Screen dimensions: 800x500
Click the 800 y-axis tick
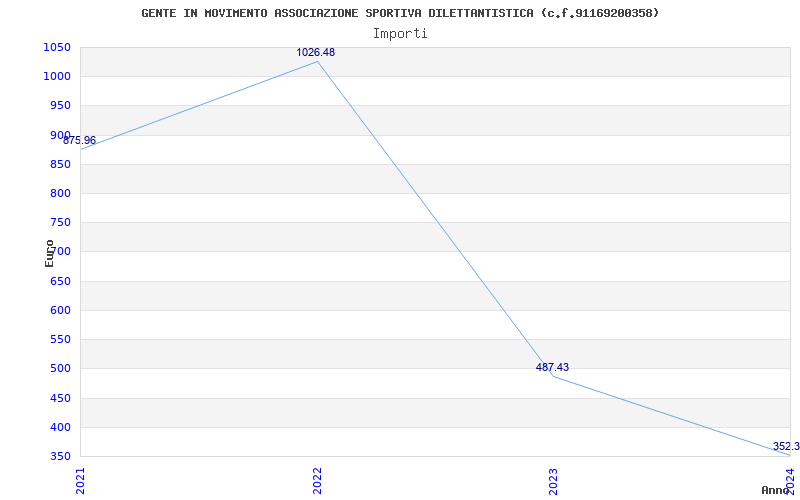point(60,193)
